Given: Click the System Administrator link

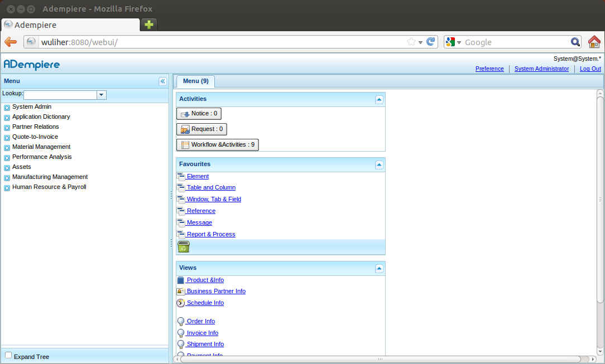Looking at the screenshot, I should tap(541, 69).
